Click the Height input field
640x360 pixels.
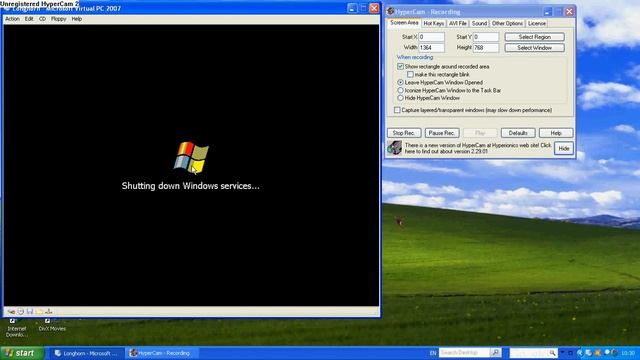click(486, 47)
